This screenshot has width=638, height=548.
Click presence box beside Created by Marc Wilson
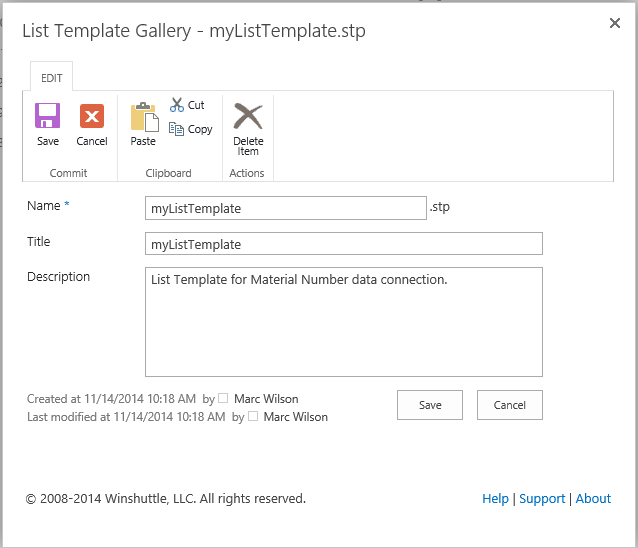click(223, 398)
